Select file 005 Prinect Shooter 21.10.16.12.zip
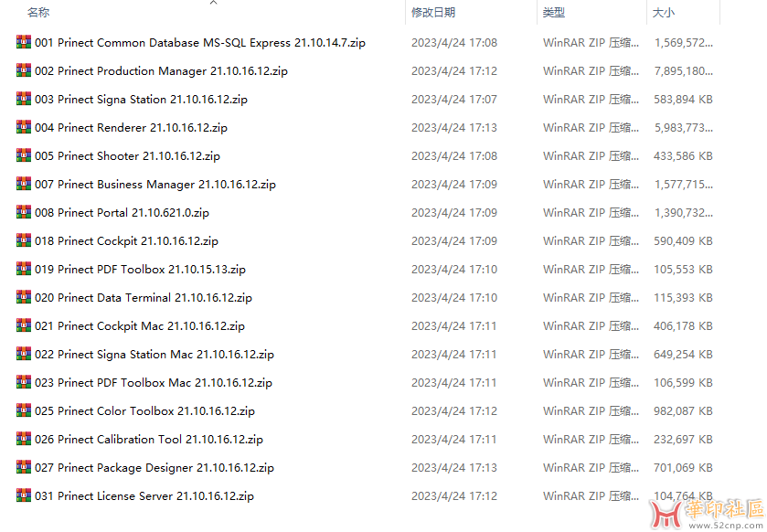 [127, 156]
